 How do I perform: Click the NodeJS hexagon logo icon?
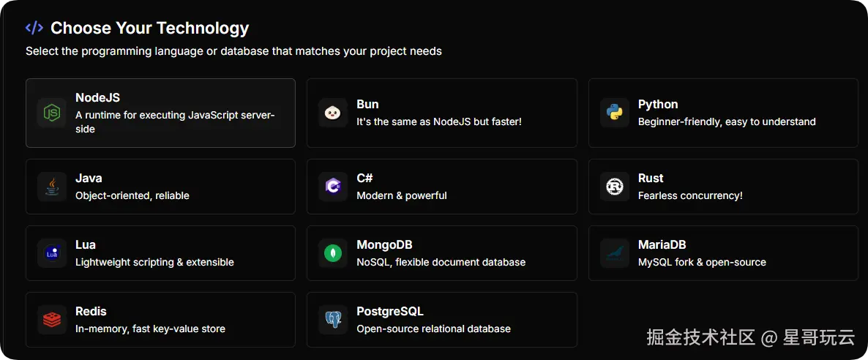[51, 113]
